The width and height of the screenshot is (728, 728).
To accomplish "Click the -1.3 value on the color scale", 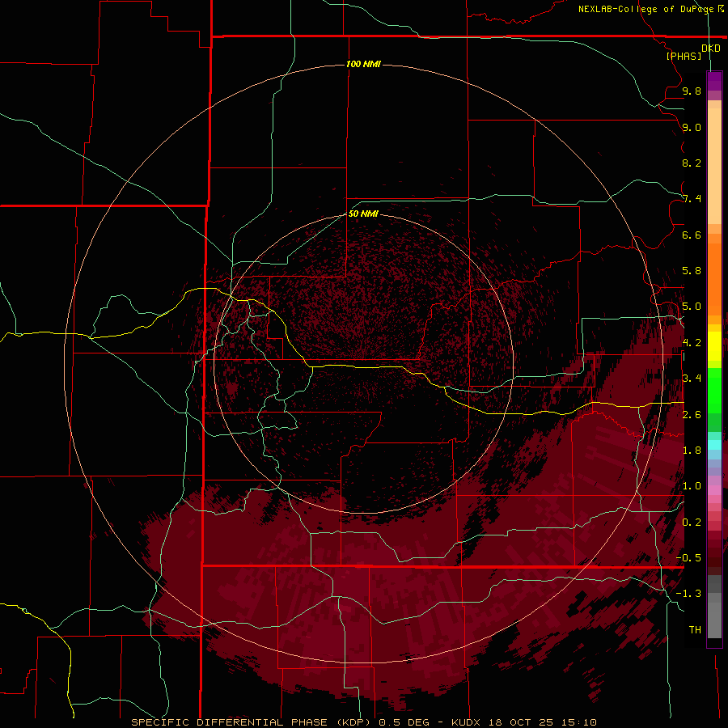I will point(688,594).
